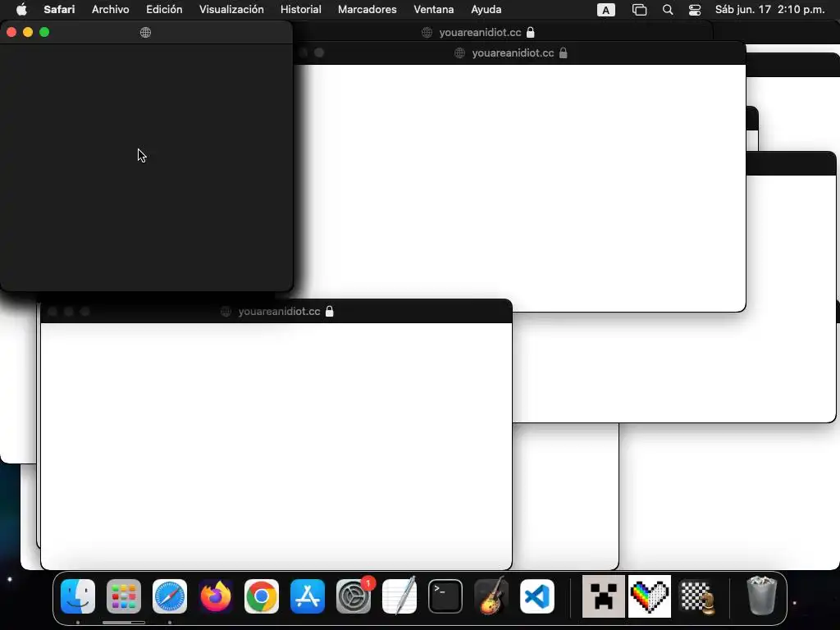Maximize the dark front Safari window
The image size is (840, 630).
pyautogui.click(x=44, y=32)
